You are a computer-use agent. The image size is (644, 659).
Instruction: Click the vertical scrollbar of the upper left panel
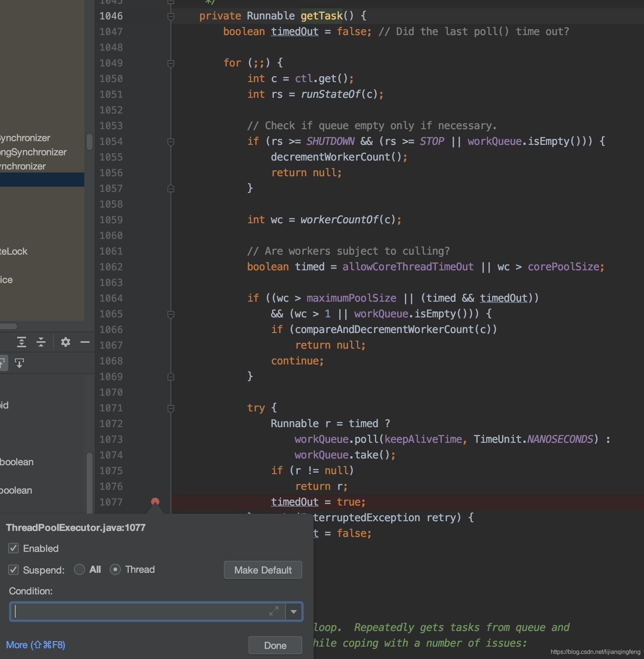[90, 142]
